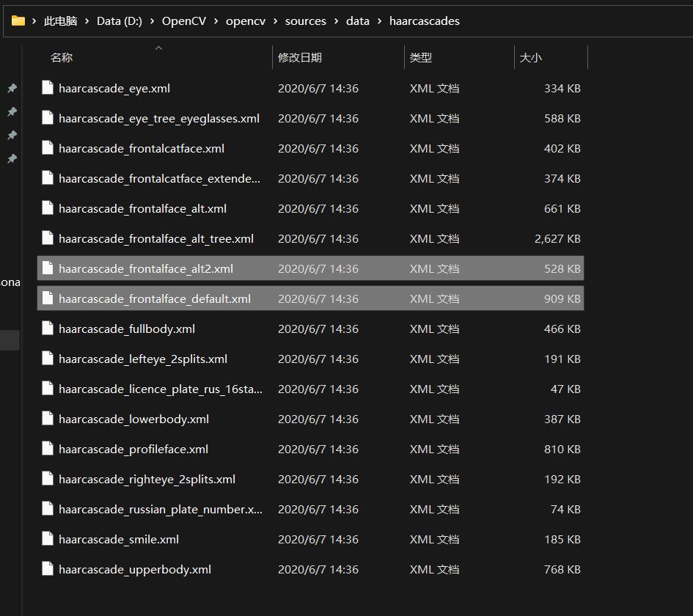Click file icon of haarcascade_smile.xml
The width and height of the screenshot is (693, 616).
coord(47,538)
